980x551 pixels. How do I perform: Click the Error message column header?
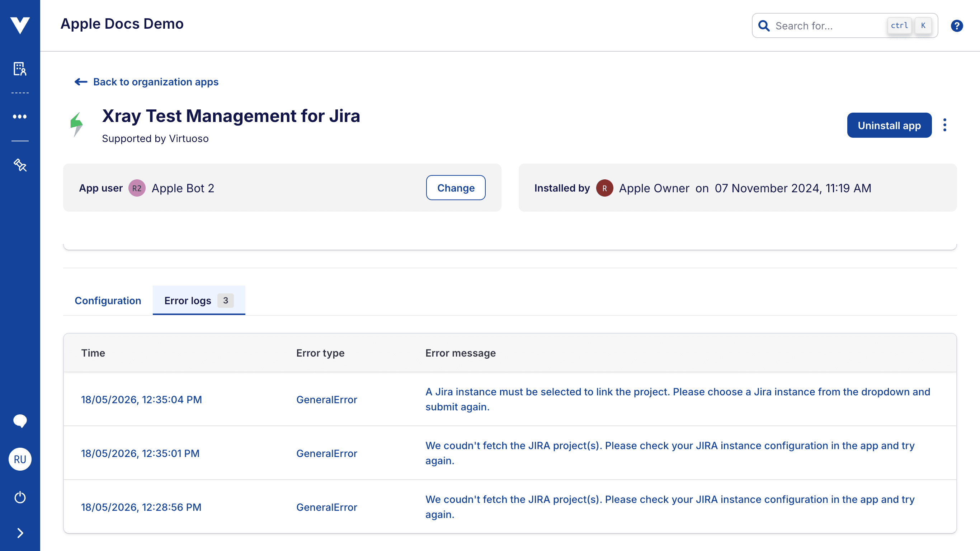coord(460,353)
